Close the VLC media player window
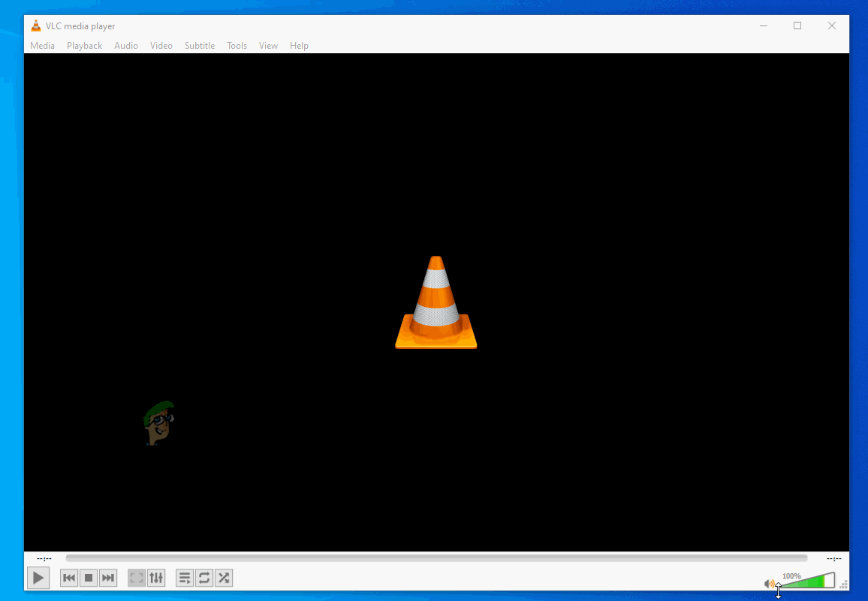Screen dimensions: 868x601 pyautogui.click(x=832, y=26)
